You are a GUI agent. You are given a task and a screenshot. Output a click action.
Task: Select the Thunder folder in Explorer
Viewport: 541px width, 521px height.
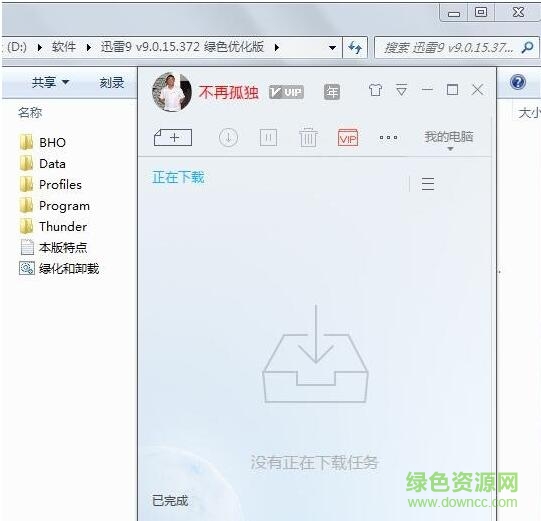(x=53, y=227)
